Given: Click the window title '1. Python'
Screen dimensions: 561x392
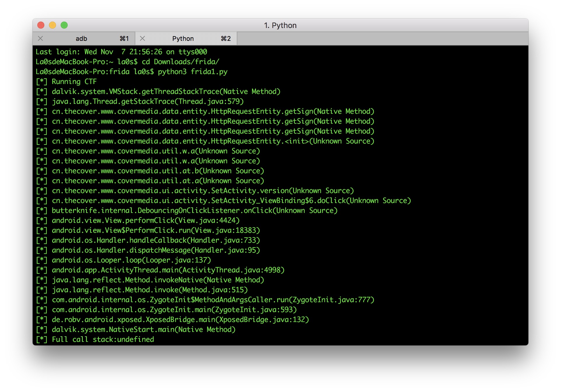Looking at the screenshot, I should click(x=280, y=25).
